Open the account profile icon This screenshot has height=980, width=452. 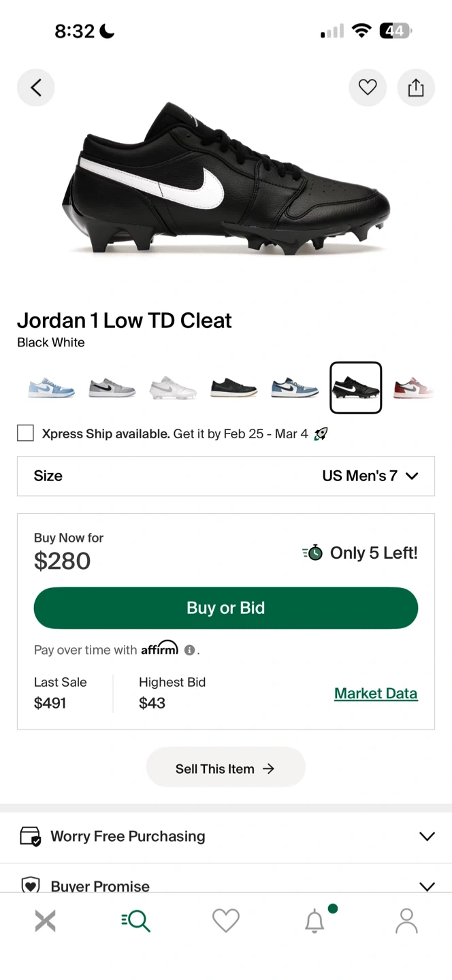coord(406,921)
